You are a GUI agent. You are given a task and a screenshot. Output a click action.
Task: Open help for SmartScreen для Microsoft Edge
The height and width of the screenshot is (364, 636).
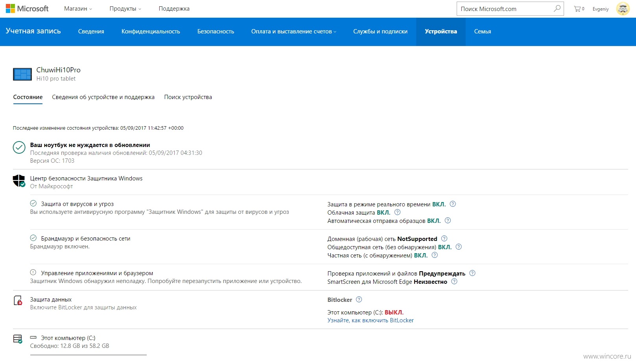coord(454,281)
